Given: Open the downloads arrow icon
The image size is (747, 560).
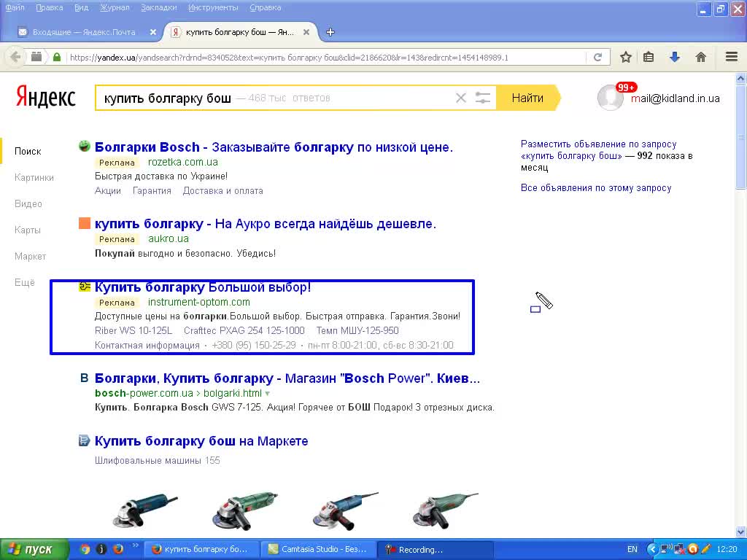Looking at the screenshot, I should coord(675,58).
